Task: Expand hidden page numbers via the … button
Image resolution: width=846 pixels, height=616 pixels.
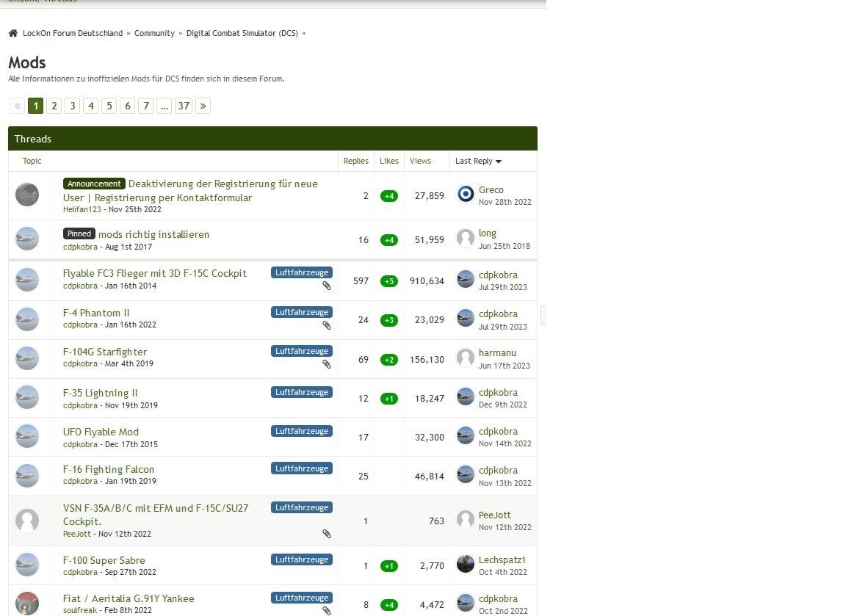Action: coord(164,106)
